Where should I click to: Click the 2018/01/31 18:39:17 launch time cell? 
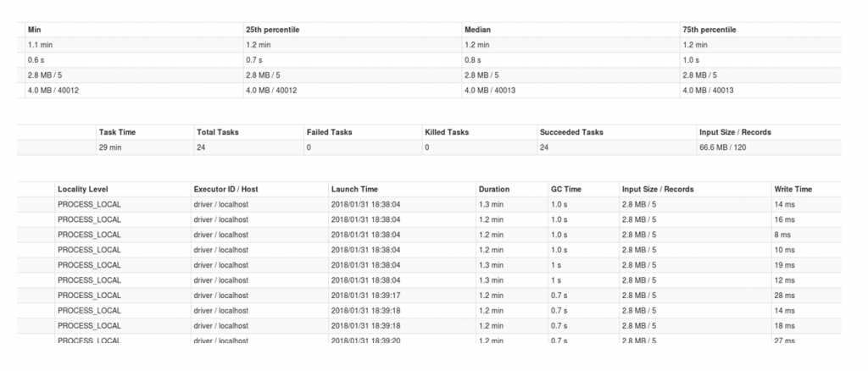pos(365,296)
